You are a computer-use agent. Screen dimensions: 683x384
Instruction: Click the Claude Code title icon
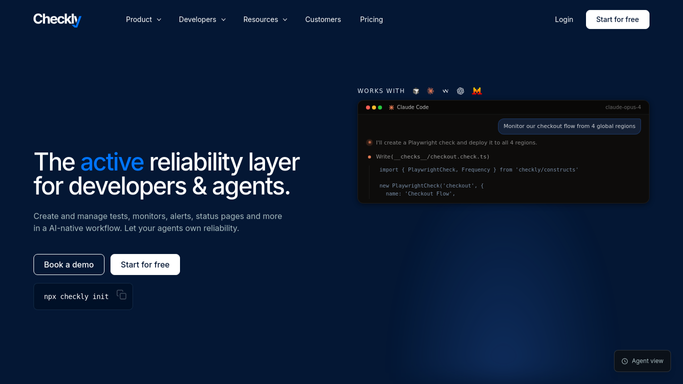pos(391,108)
